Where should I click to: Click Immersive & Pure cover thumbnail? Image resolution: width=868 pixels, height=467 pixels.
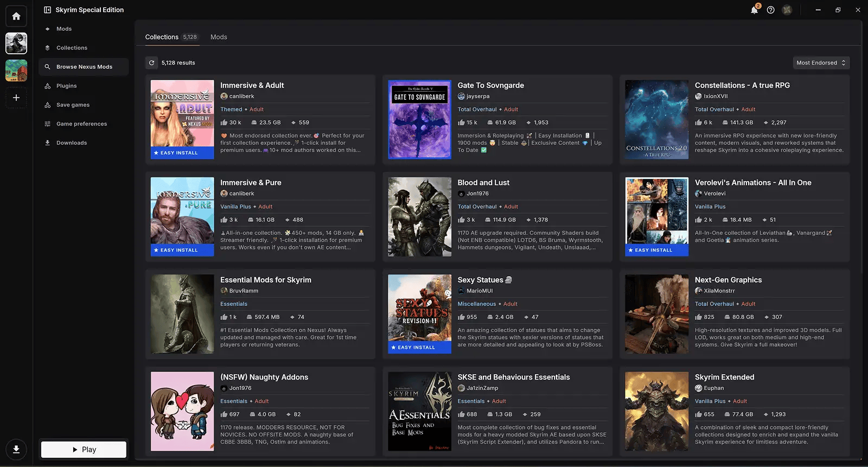click(182, 217)
